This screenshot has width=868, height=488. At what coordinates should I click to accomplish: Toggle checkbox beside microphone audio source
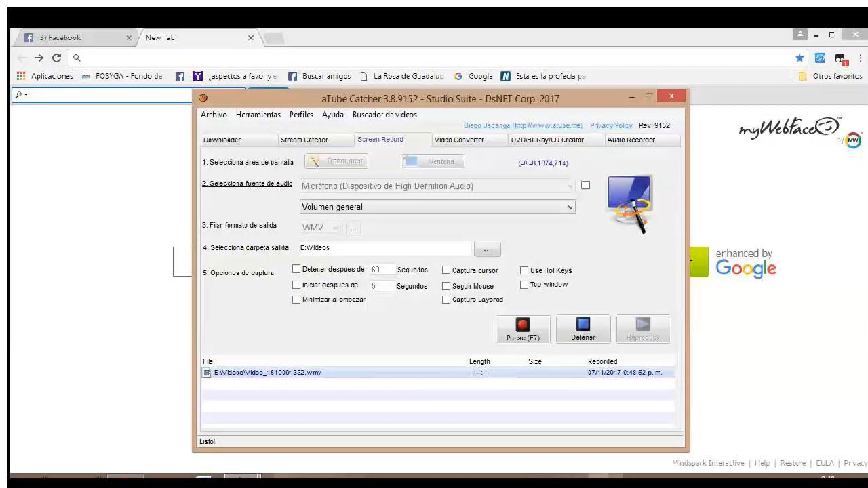tap(585, 185)
